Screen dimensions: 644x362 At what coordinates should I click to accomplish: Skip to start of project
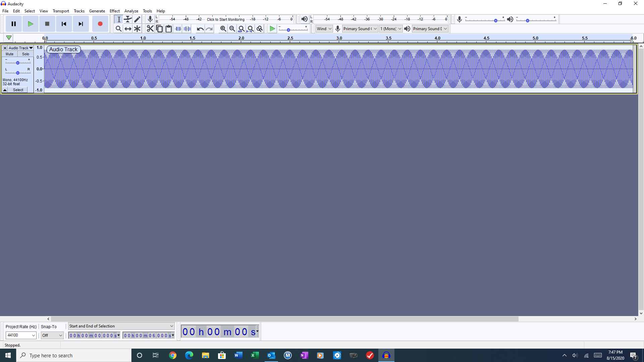tap(64, 24)
